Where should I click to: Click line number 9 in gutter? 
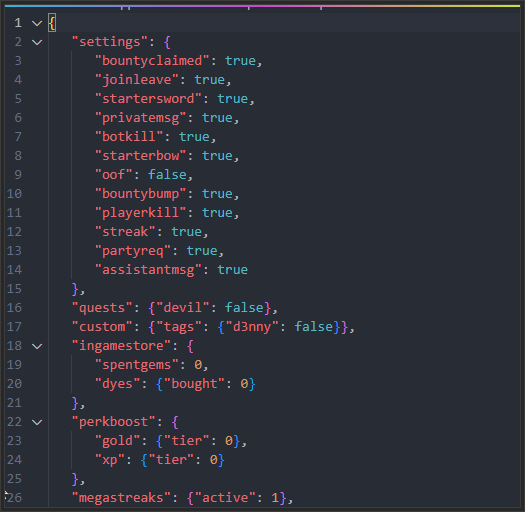click(18, 175)
